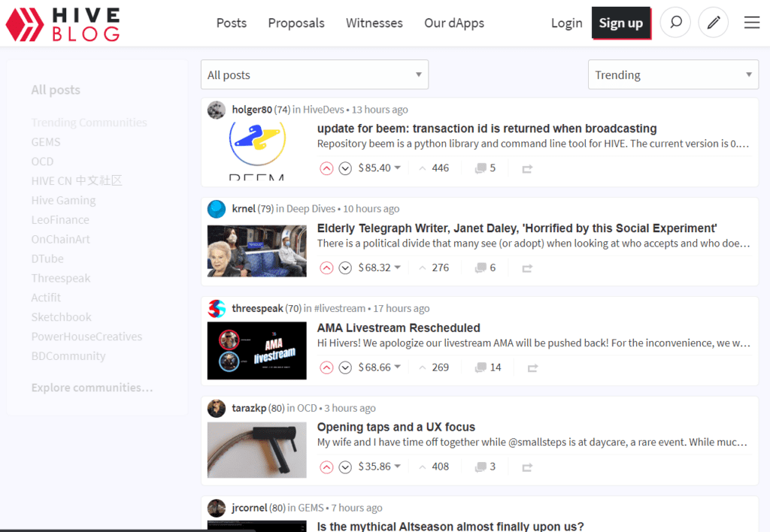Click tarazkp's avatar
This screenshot has height=532, width=770.
tap(216, 408)
